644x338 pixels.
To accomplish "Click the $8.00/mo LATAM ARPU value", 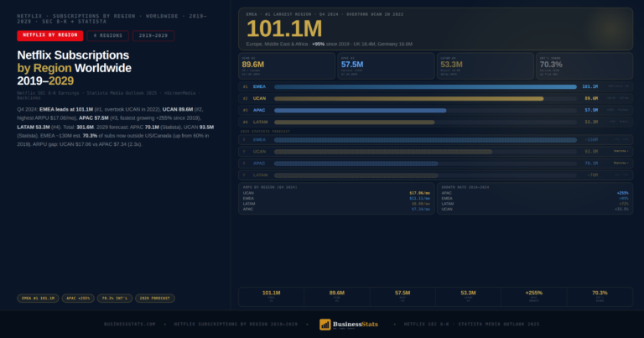I will [421, 204].
